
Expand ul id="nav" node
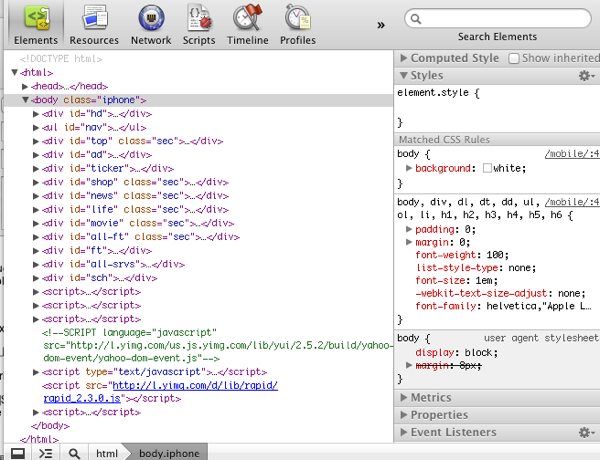pos(36,127)
